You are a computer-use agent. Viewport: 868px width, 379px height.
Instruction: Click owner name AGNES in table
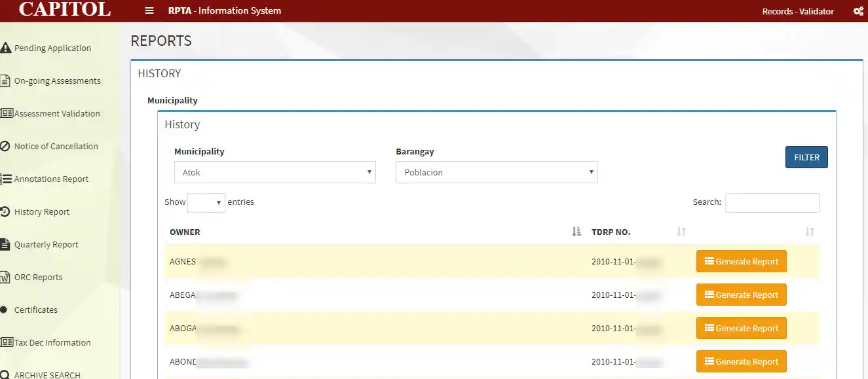click(x=183, y=261)
